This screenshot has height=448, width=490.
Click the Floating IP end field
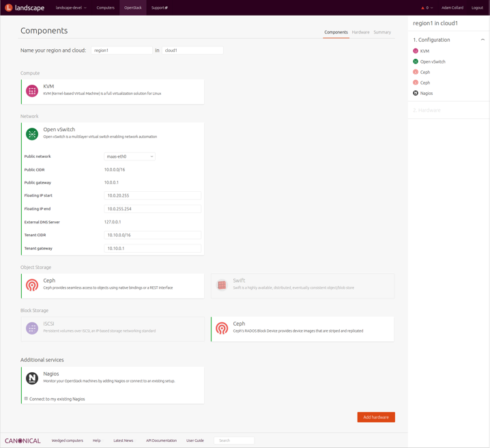pos(152,209)
